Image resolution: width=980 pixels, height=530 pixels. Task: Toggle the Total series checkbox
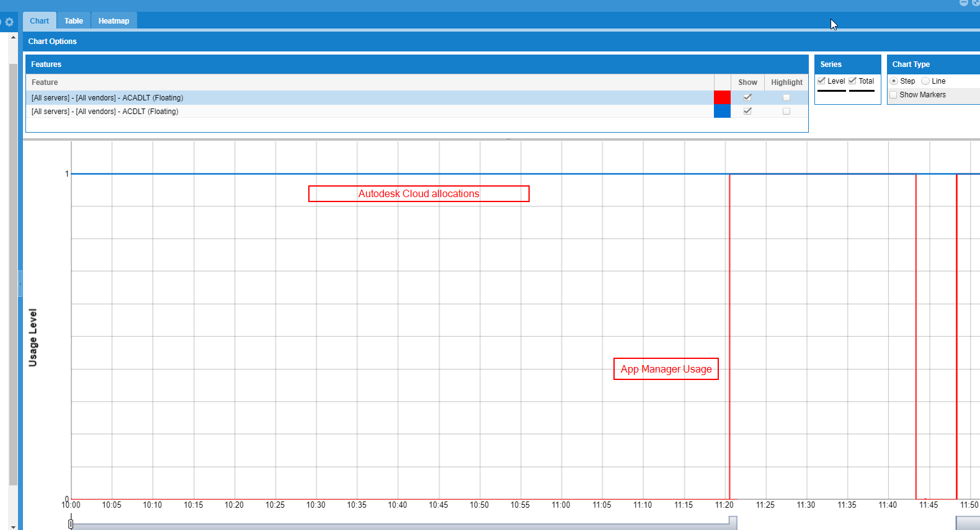tap(852, 81)
